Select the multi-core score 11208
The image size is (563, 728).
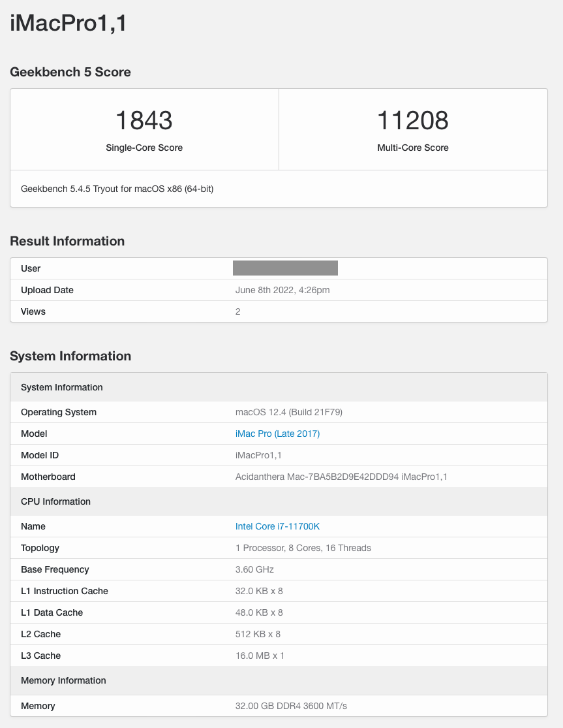[x=413, y=120]
